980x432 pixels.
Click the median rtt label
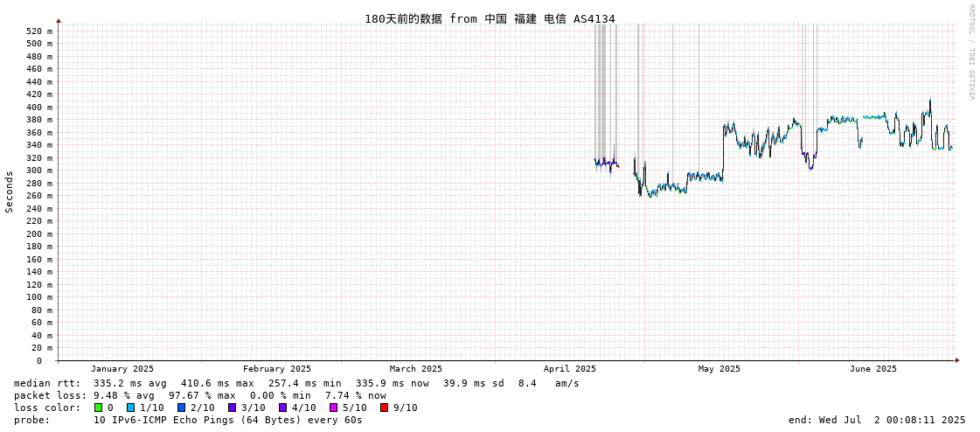coord(47,383)
